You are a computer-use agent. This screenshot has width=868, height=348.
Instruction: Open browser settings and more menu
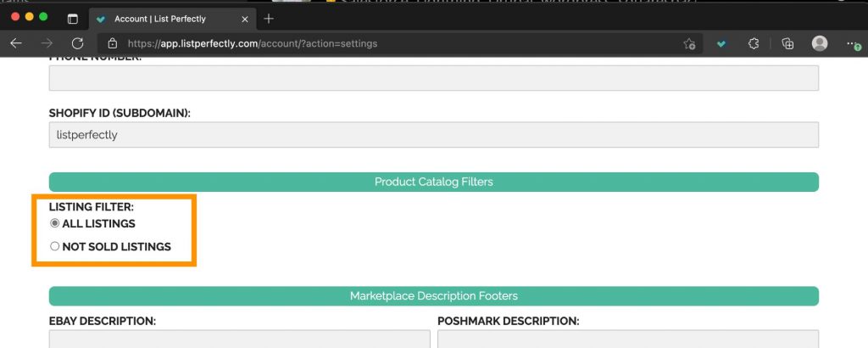853,44
